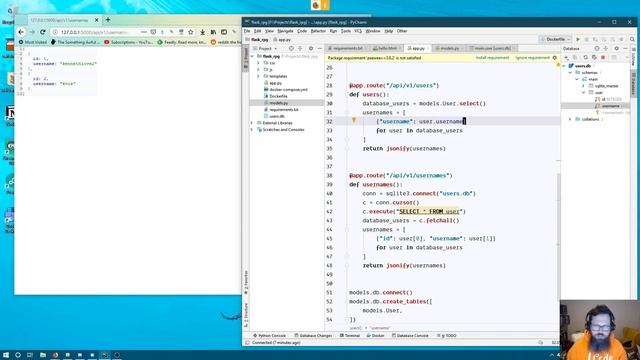Switch to models.py editor tab

click(449, 49)
